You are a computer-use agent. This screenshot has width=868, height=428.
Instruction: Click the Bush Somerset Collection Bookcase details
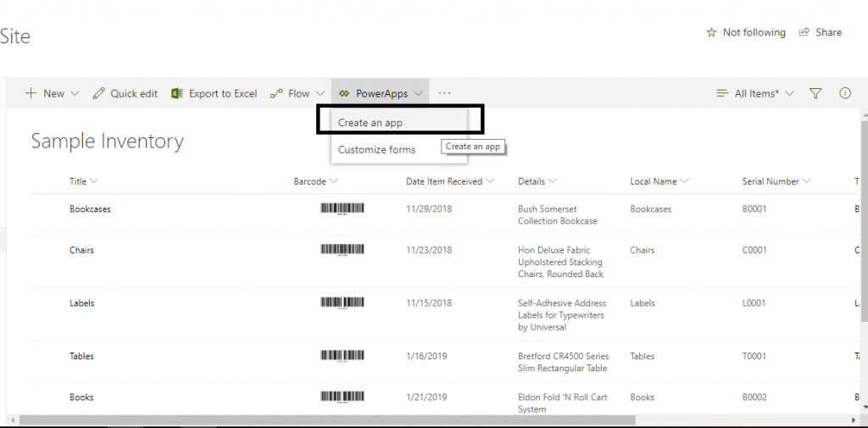click(558, 214)
